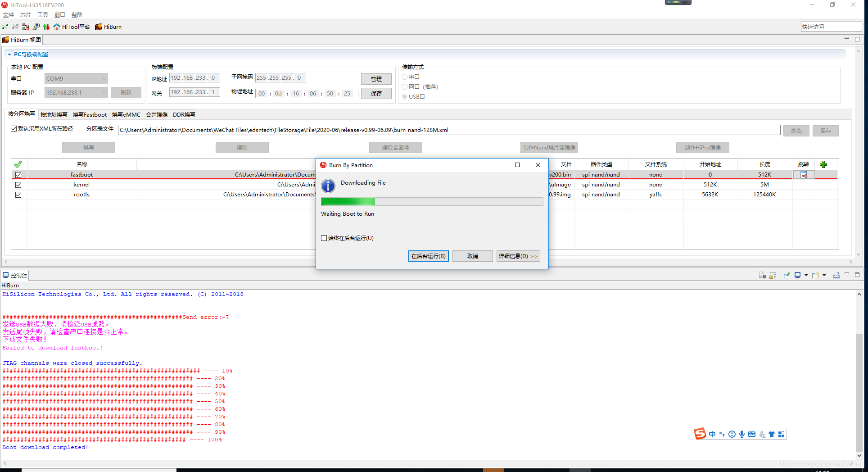868x472 pixels.
Task: Open the 文件 menu
Action: coord(9,15)
